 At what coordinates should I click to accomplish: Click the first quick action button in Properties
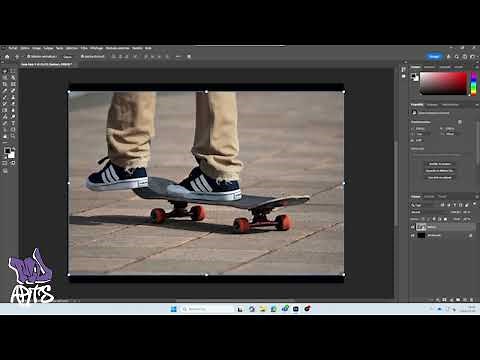coord(440,164)
